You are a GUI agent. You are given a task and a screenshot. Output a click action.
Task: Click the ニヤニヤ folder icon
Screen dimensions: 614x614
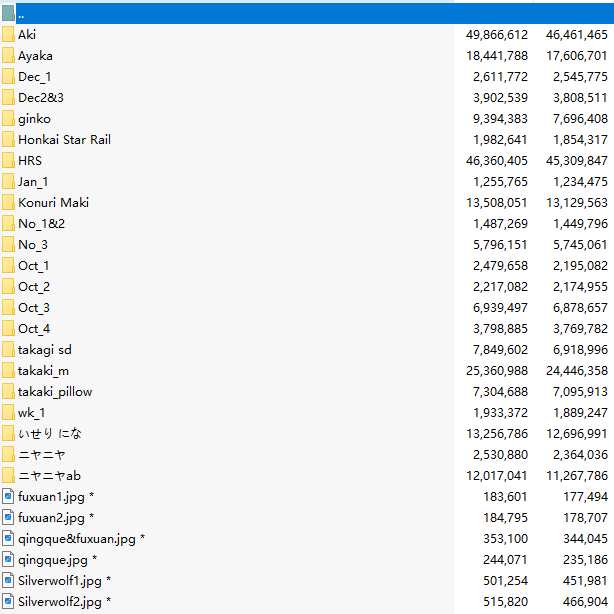point(8,455)
